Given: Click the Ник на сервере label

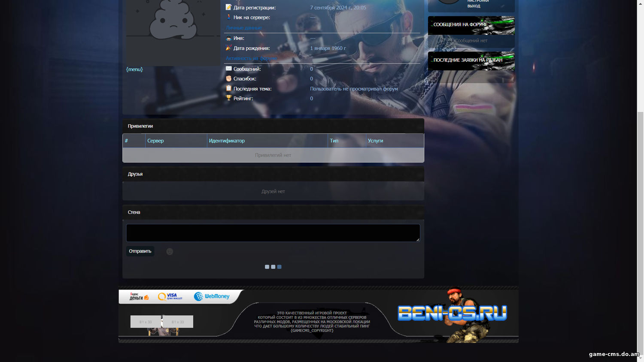Looking at the screenshot, I should click(x=252, y=18).
